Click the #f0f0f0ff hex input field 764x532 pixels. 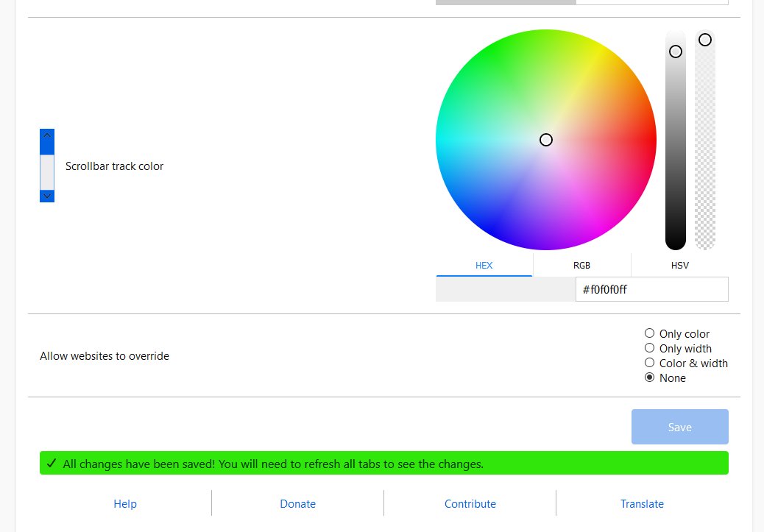652,289
